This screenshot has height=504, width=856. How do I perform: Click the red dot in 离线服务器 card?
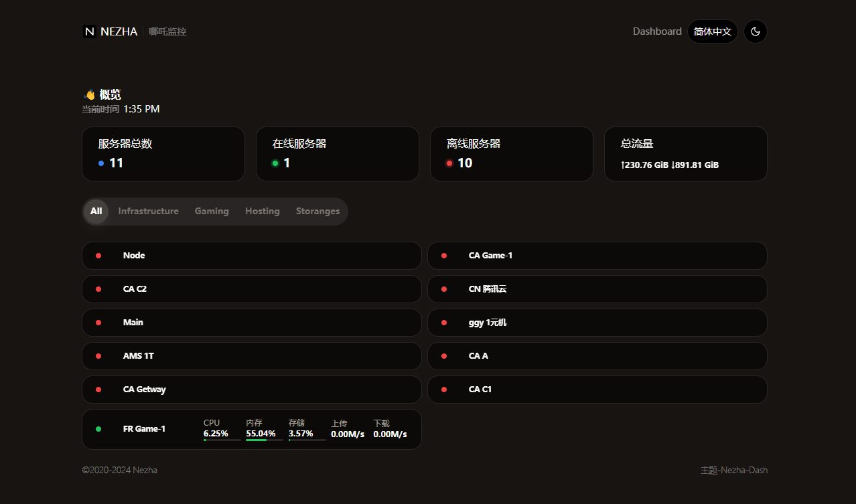(449, 163)
